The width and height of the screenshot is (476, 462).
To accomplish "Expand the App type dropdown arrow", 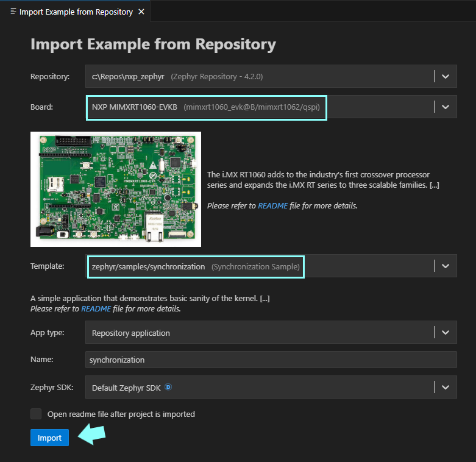I will pos(445,333).
